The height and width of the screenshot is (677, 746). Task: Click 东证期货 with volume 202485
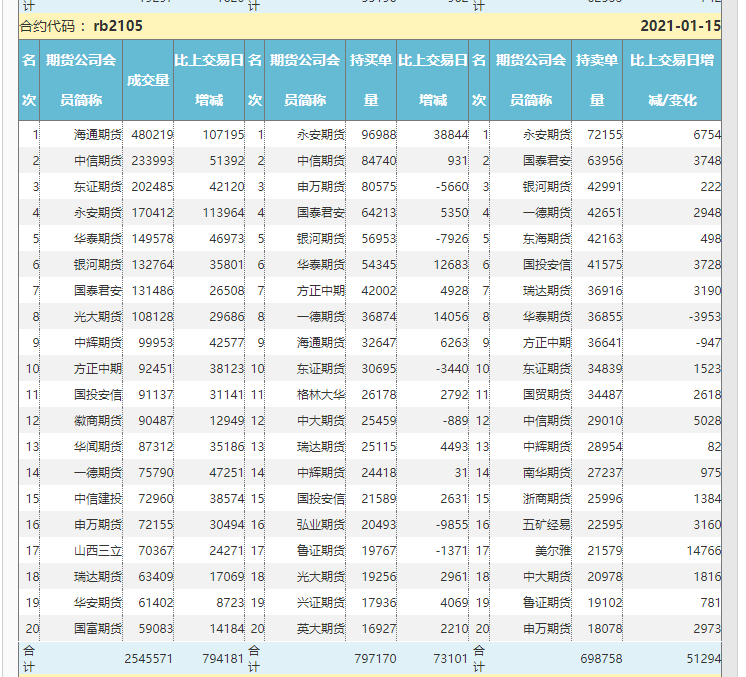[98, 186]
